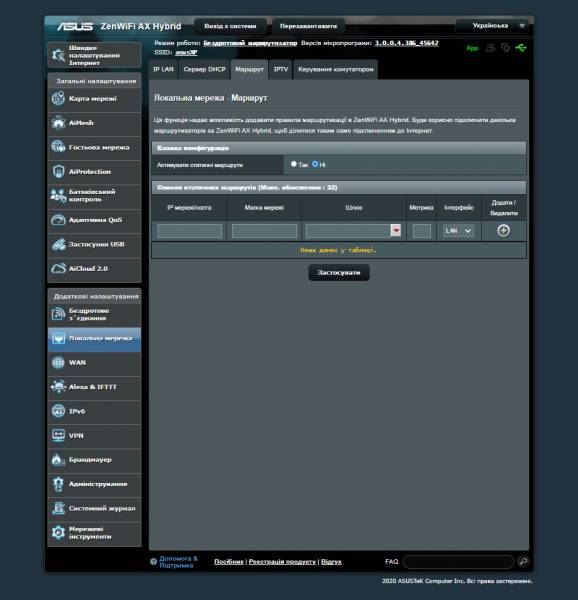Open IPv6 sidebar icon
The image size is (578, 600).
click(59, 411)
